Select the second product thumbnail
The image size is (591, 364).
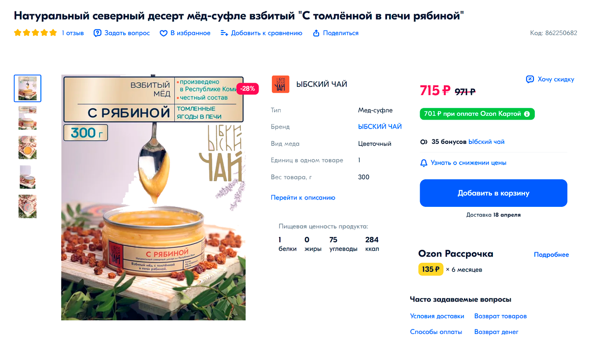[28, 118]
